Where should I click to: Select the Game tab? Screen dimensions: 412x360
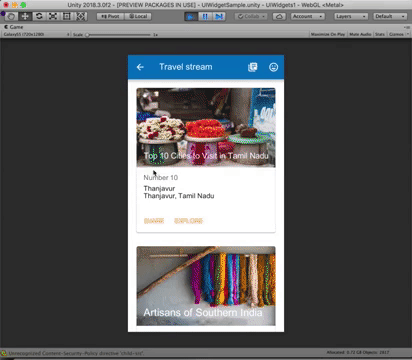[14, 27]
